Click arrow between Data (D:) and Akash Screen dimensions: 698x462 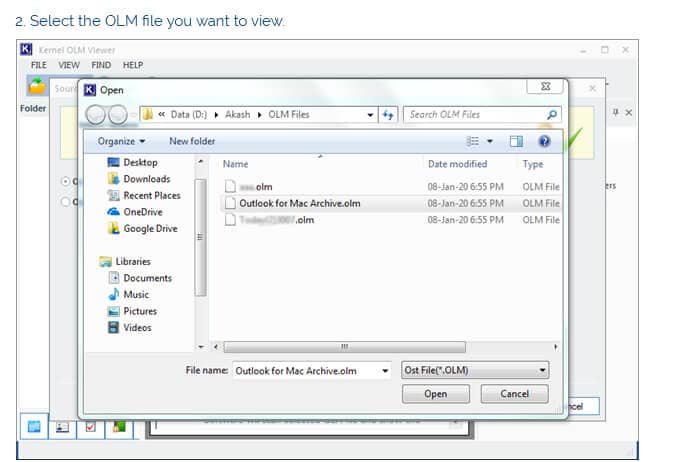pos(216,115)
